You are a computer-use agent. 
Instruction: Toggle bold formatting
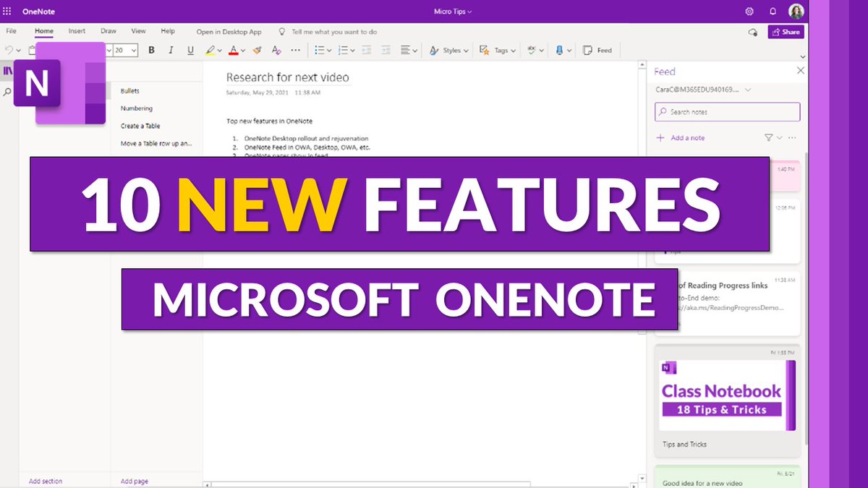click(151, 50)
